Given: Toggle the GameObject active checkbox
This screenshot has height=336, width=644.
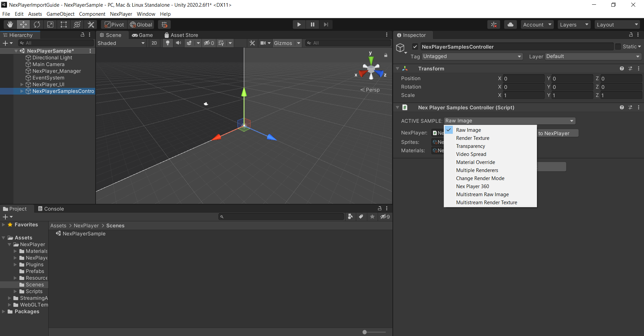Looking at the screenshot, I should pos(415,47).
